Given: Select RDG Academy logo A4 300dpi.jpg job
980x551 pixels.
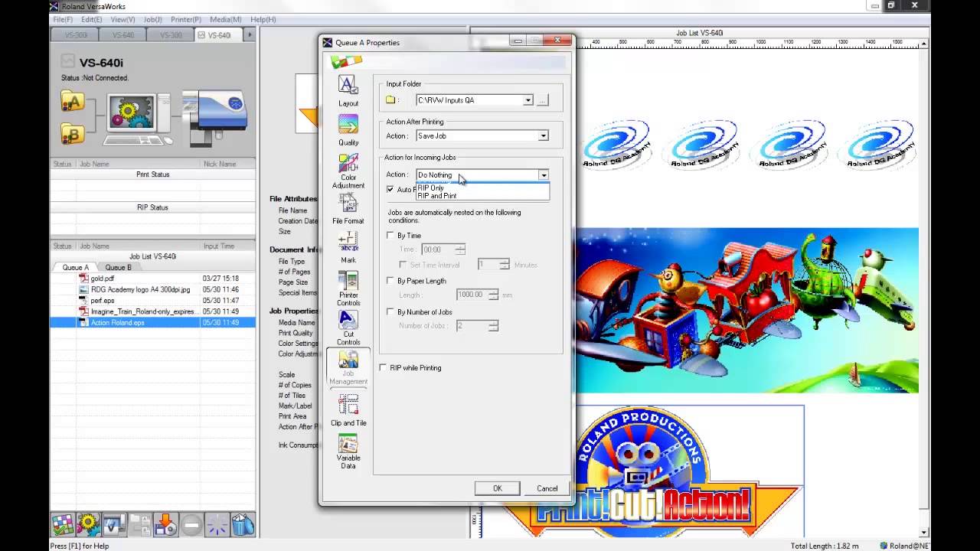Looking at the screenshot, I should pyautogui.click(x=153, y=290).
